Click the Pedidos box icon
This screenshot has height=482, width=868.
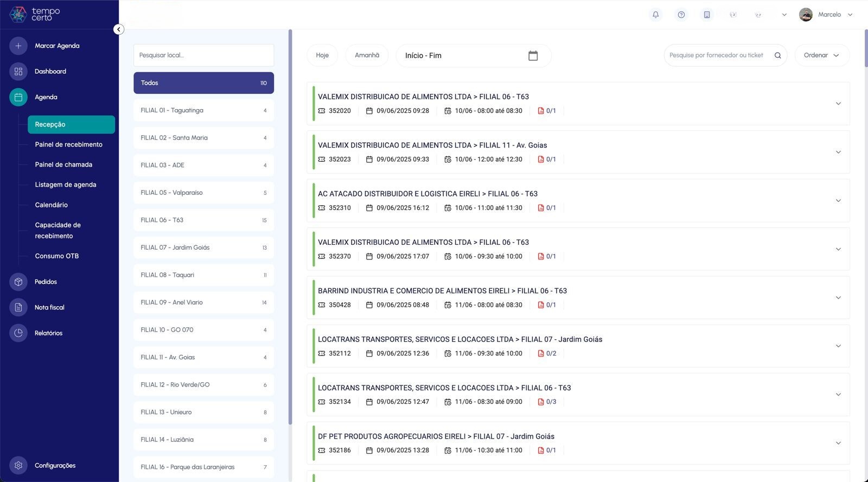[x=18, y=282]
